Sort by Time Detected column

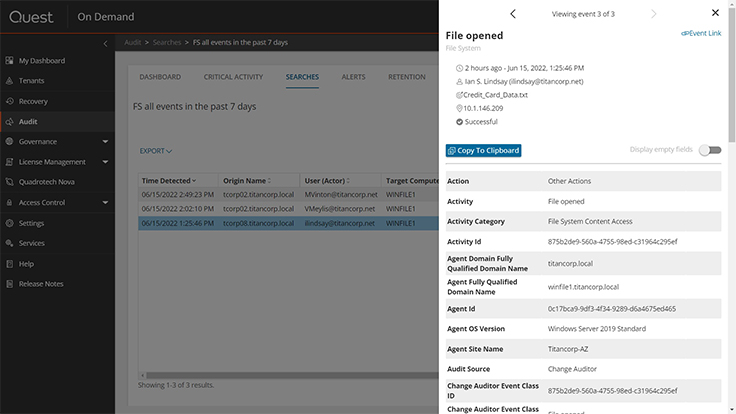[169, 181]
